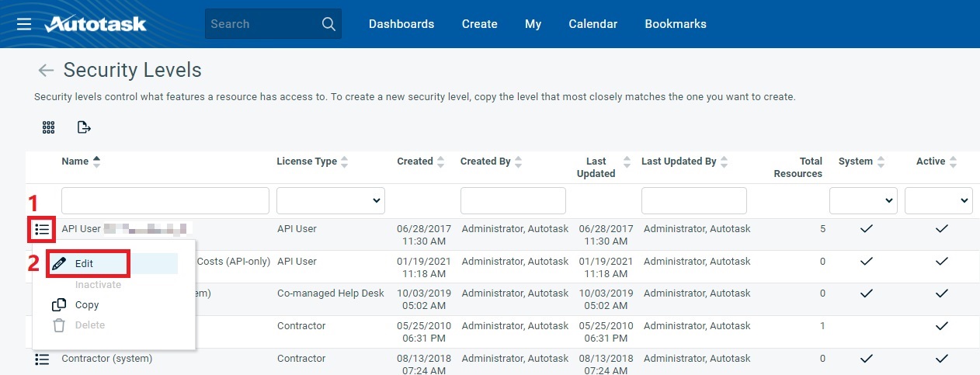This screenshot has width=980, height=375.
Task: Select Edit from the context menu
Action: pos(84,264)
